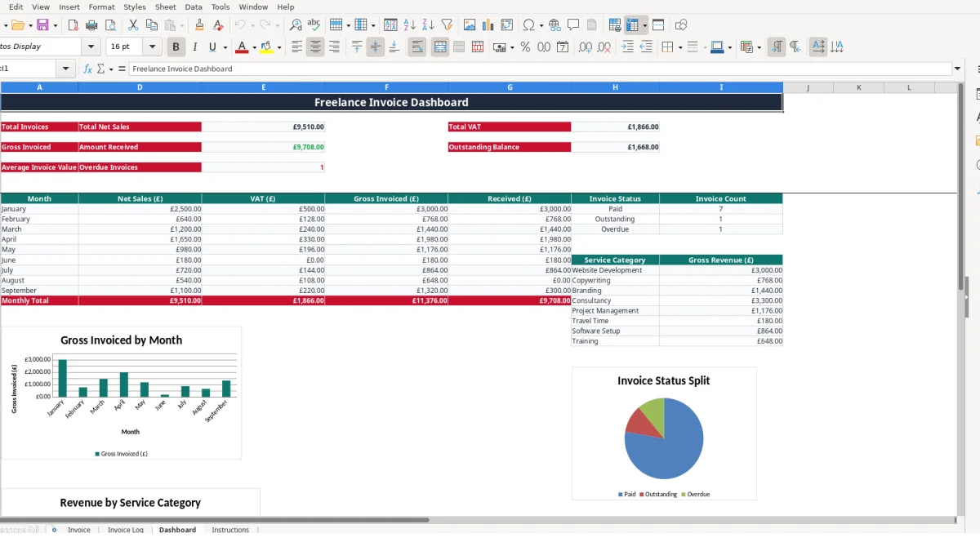Click the Cut scissors icon
The width and height of the screenshot is (980, 551).
(x=133, y=25)
